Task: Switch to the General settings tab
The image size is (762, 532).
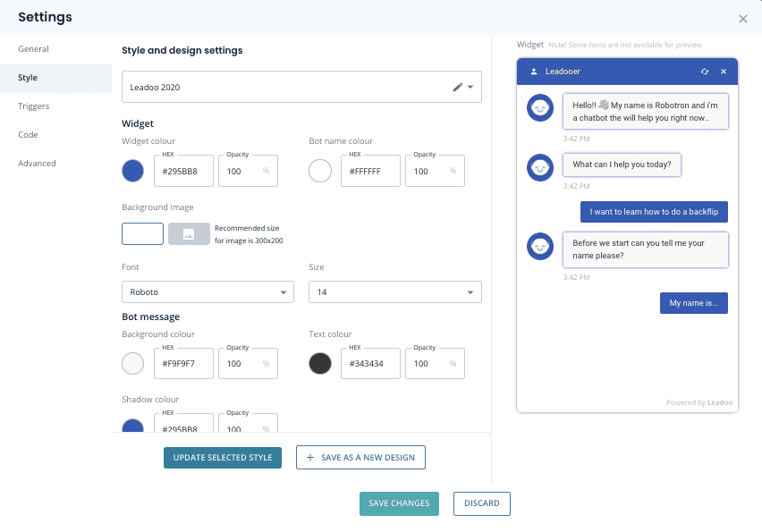Action: tap(33, 49)
